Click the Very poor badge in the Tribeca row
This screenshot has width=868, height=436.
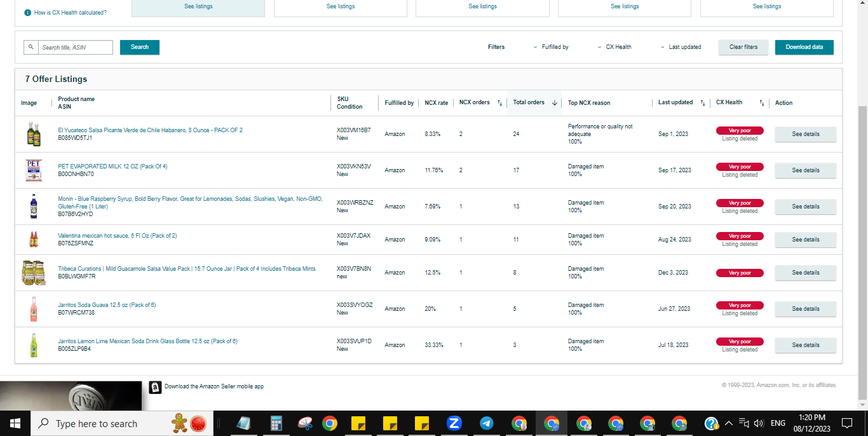740,273
